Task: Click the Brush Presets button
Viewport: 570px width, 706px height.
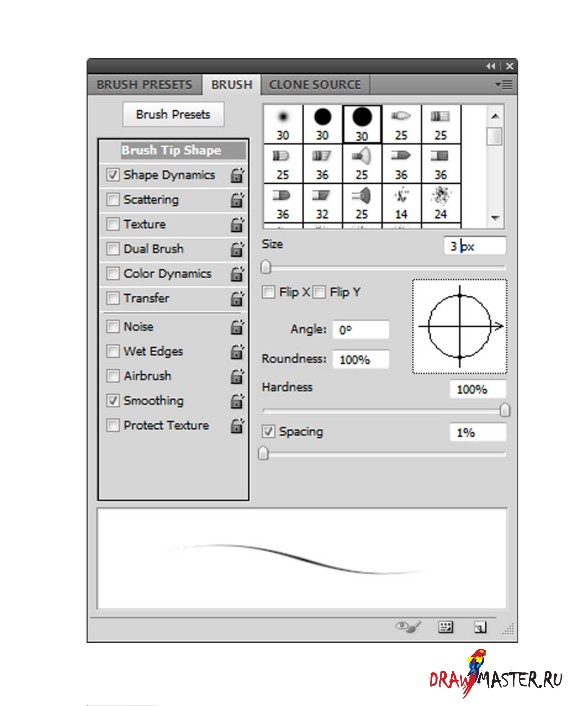Action: pyautogui.click(x=173, y=114)
